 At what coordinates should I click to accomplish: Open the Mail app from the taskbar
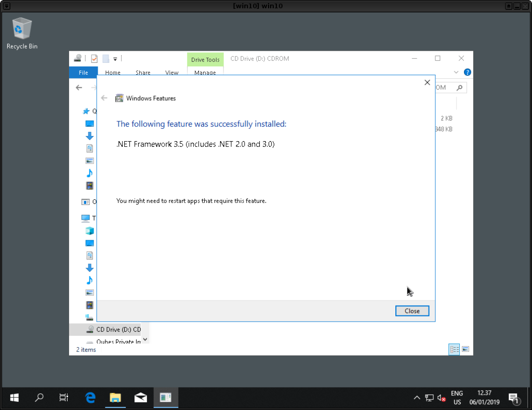140,398
